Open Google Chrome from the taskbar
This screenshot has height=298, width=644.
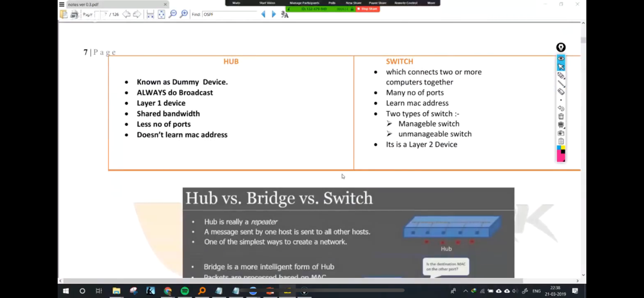coord(167,291)
